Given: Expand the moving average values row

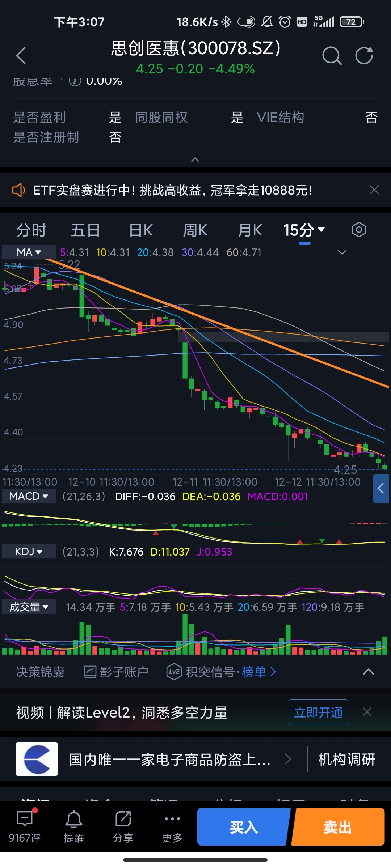Looking at the screenshot, I should 342,252.
